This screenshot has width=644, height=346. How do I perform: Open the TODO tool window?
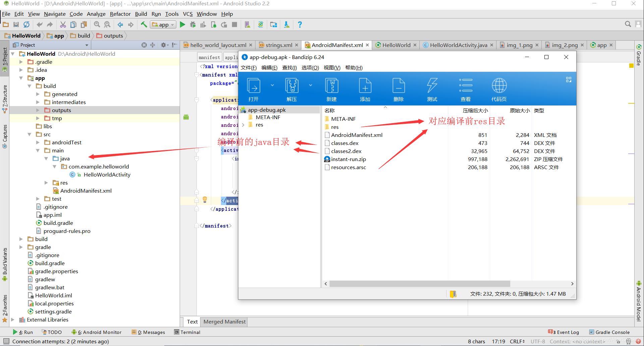52,332
